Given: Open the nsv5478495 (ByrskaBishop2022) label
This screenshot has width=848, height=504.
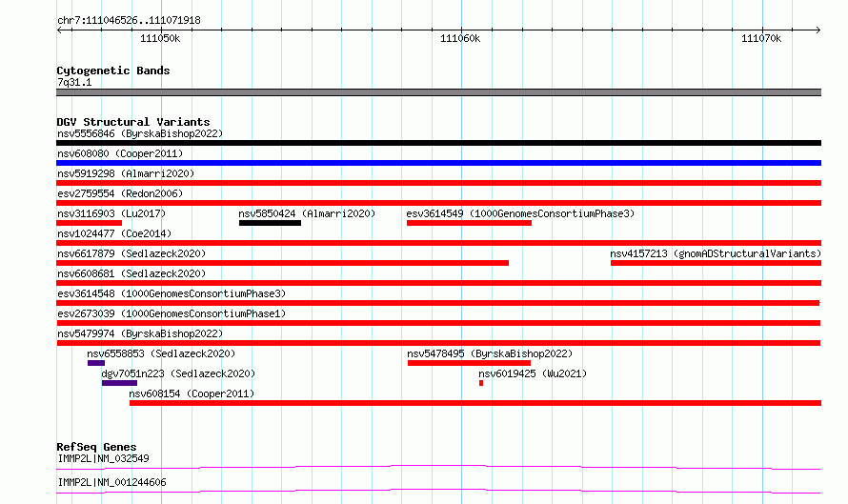Looking at the screenshot, I should 490,353.
